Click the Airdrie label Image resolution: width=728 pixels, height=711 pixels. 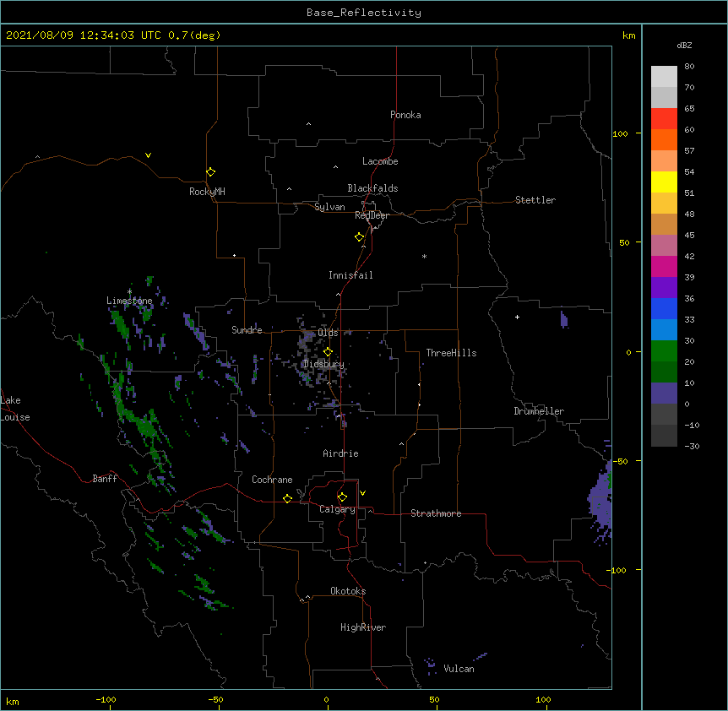(340, 453)
